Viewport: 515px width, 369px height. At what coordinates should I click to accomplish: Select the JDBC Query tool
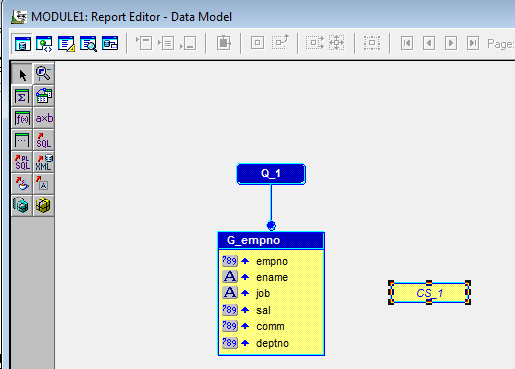point(22,184)
